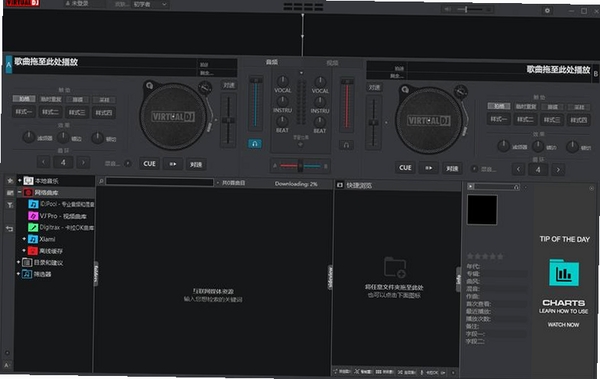Screen dimensions: 600x379
Task: Toggle deck A blue headphone cue button
Action: pos(254,144)
